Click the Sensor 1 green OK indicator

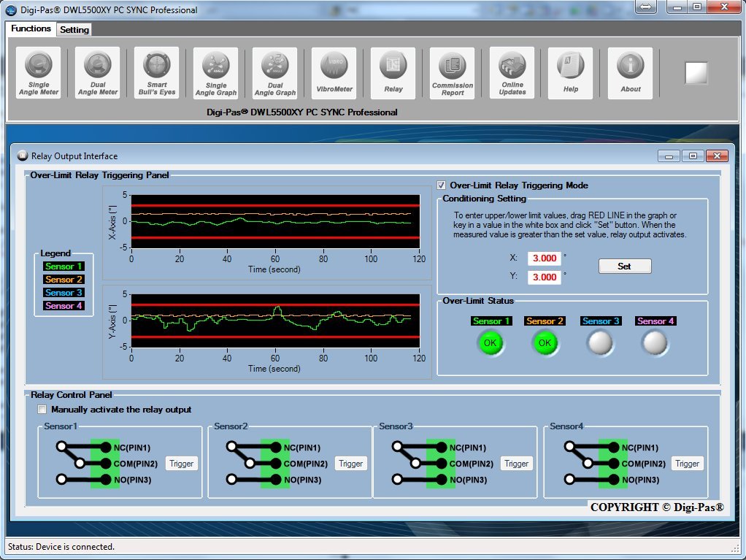(x=491, y=342)
